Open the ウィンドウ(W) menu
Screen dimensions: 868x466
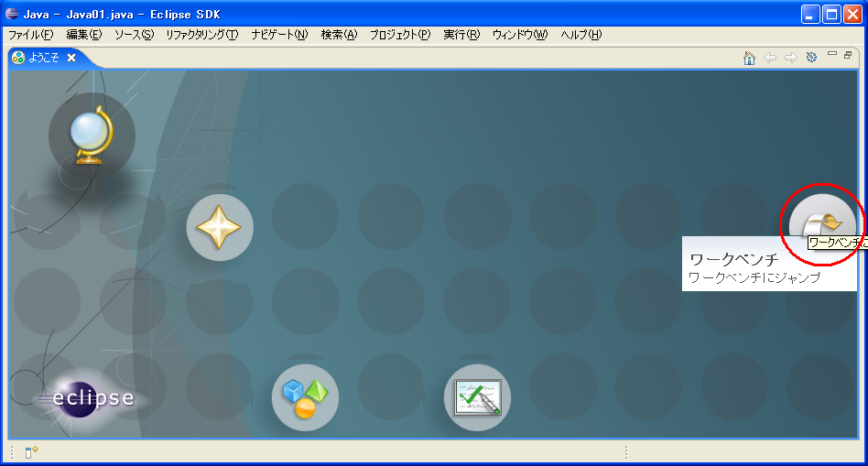[x=520, y=34]
